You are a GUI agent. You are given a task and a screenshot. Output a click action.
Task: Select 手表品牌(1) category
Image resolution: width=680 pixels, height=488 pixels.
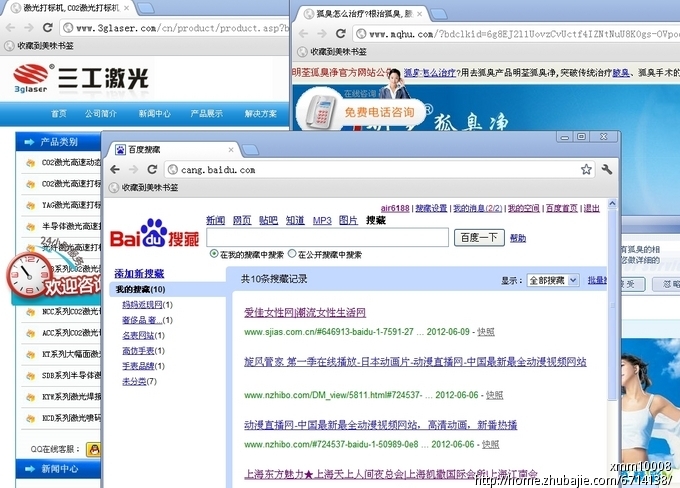pyautogui.click(x=143, y=366)
